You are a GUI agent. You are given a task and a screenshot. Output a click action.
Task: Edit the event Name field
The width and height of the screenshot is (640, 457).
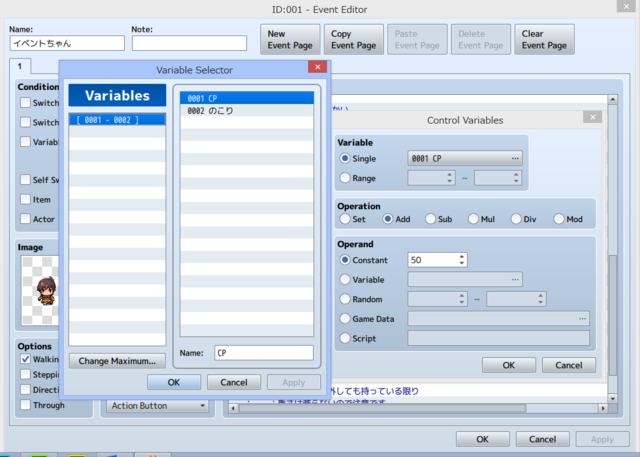pyautogui.click(x=67, y=43)
